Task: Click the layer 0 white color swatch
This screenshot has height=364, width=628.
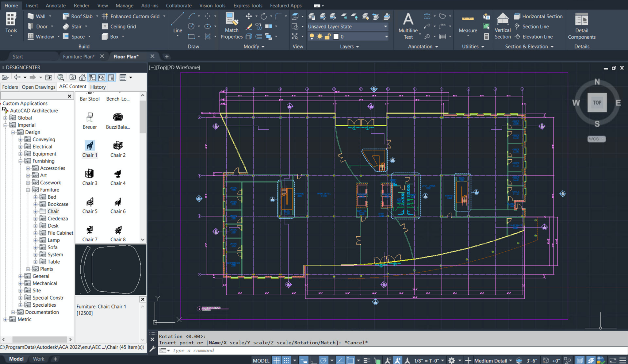Action: [x=336, y=37]
